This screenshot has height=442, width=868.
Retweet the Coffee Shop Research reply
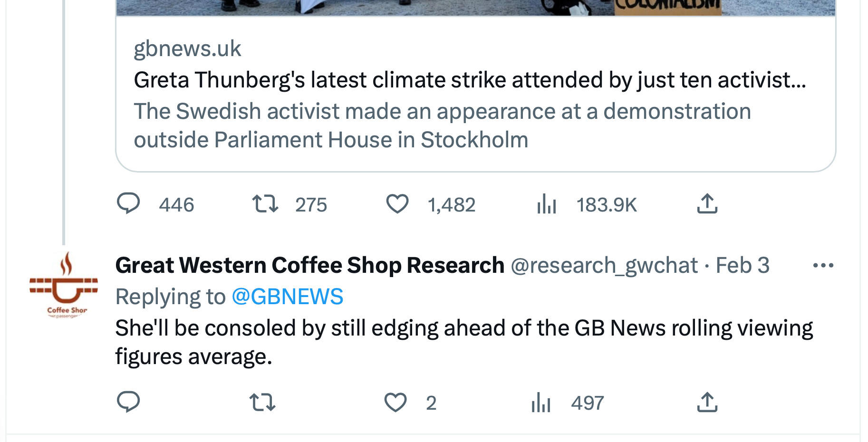262,402
